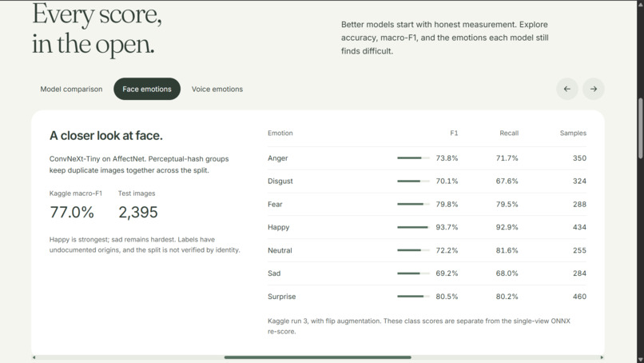
Task: Click the 79.5% recall value
Action: click(x=507, y=205)
